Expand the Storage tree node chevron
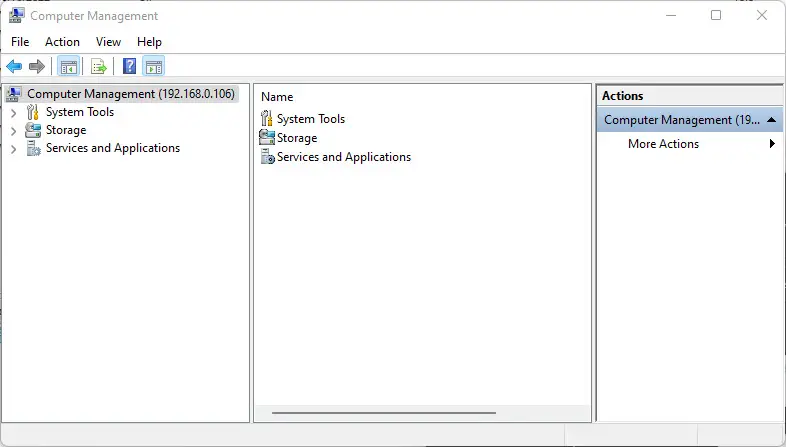The image size is (786, 447). coord(13,131)
